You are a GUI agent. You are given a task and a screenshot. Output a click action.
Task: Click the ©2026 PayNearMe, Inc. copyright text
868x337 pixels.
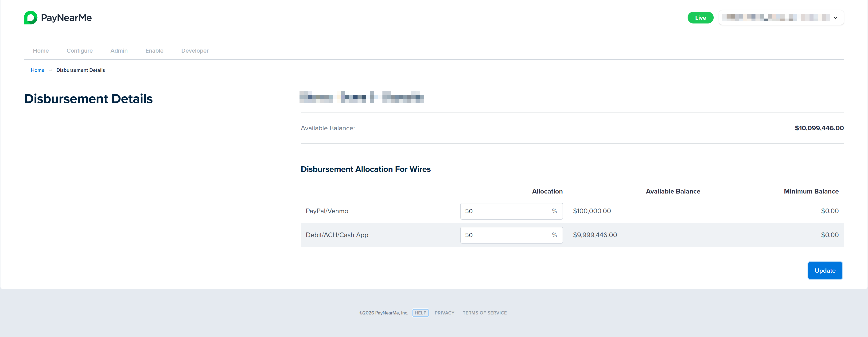coord(383,313)
